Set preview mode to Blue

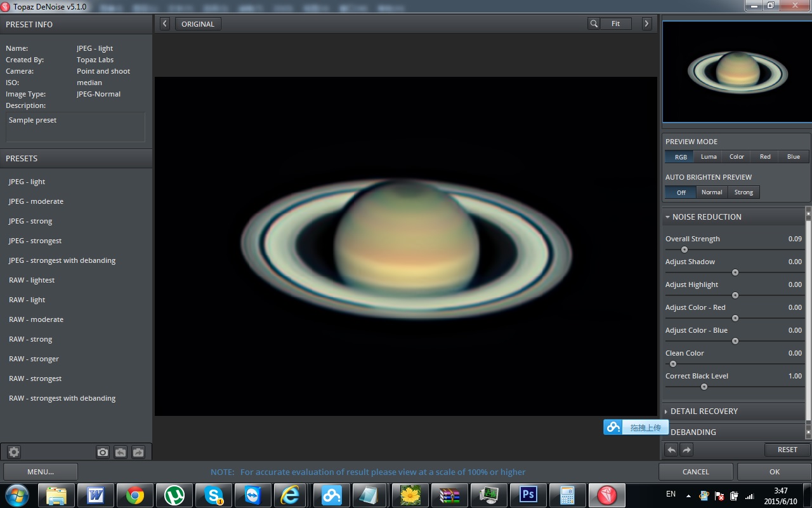(x=794, y=157)
